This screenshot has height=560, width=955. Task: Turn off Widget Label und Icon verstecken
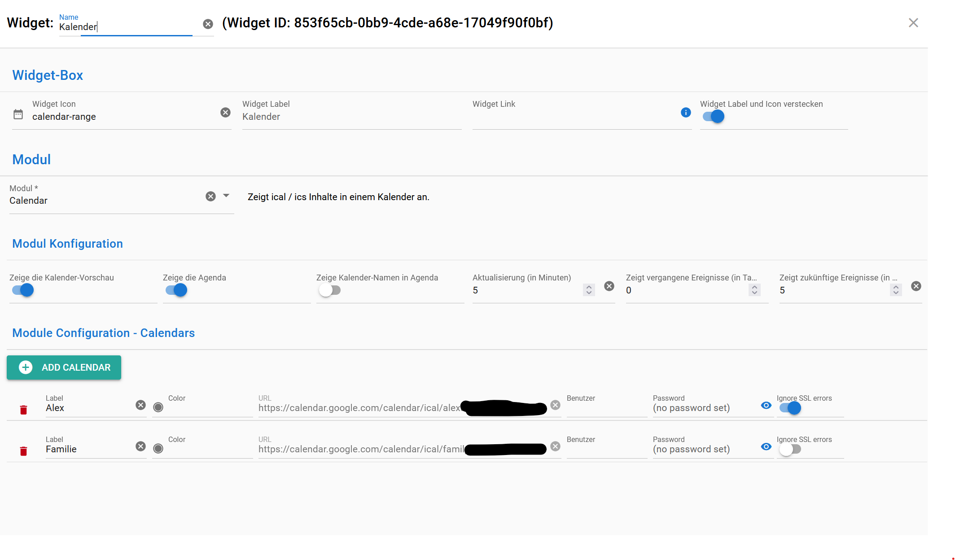pyautogui.click(x=714, y=117)
